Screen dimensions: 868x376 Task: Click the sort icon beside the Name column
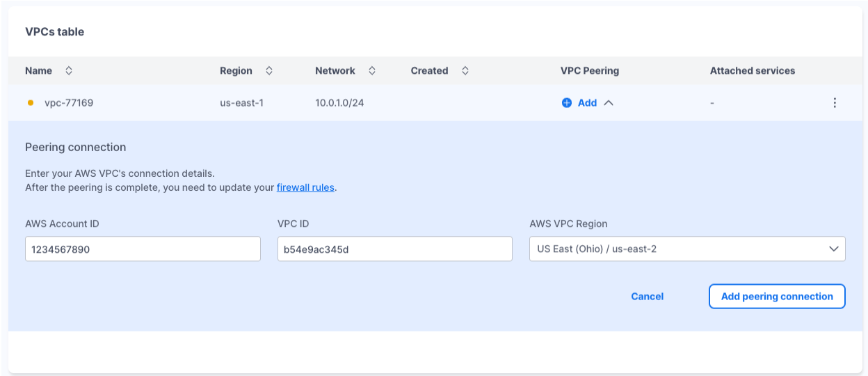pos(68,70)
